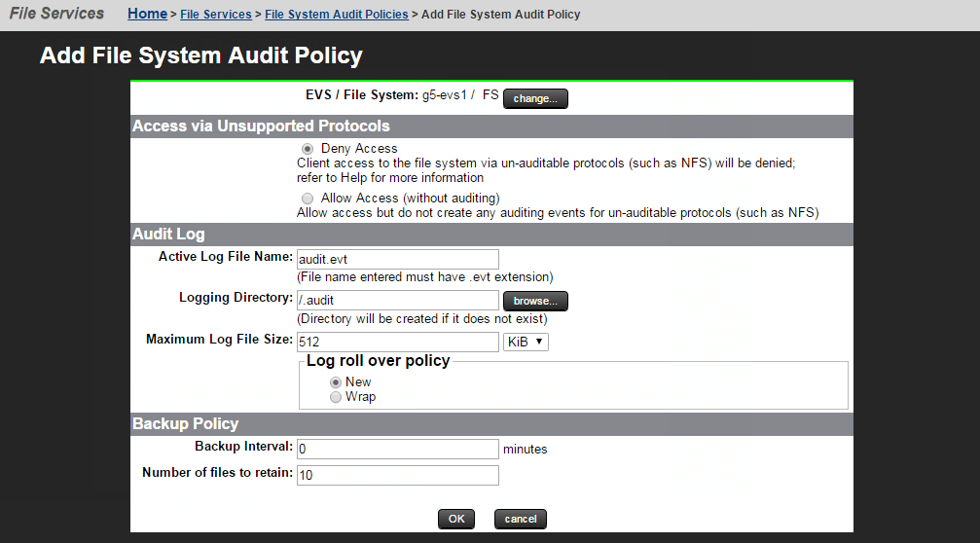Image resolution: width=980 pixels, height=543 pixels.
Task: Go to Home breadcrumb link
Action: 147,15
